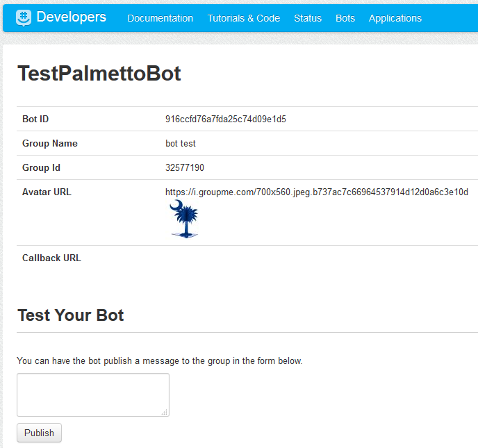Click the 'You can have the bot publish' instruction text
The width and height of the screenshot is (478, 448).
(x=159, y=361)
